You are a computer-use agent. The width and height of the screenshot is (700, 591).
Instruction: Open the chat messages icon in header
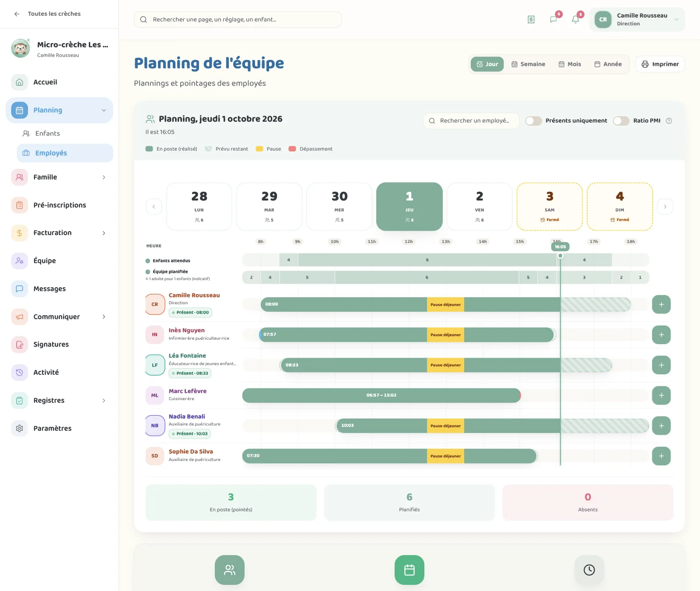[553, 19]
